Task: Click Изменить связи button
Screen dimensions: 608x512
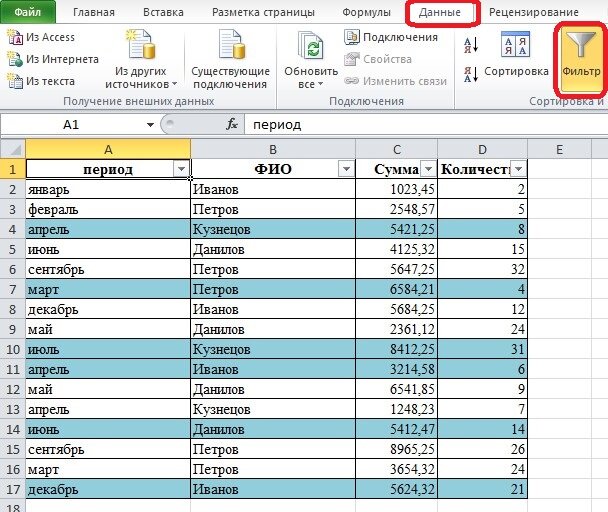Action: (396, 81)
